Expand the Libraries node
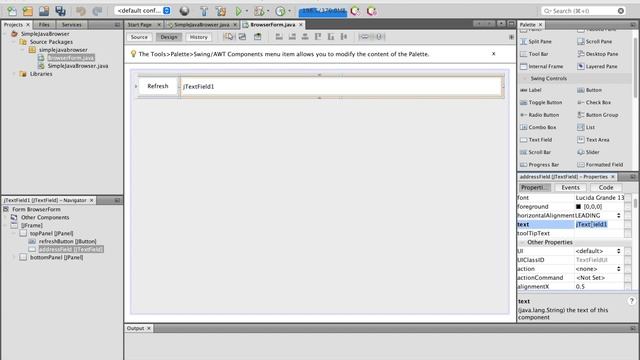The image size is (640, 360). pos(15,74)
